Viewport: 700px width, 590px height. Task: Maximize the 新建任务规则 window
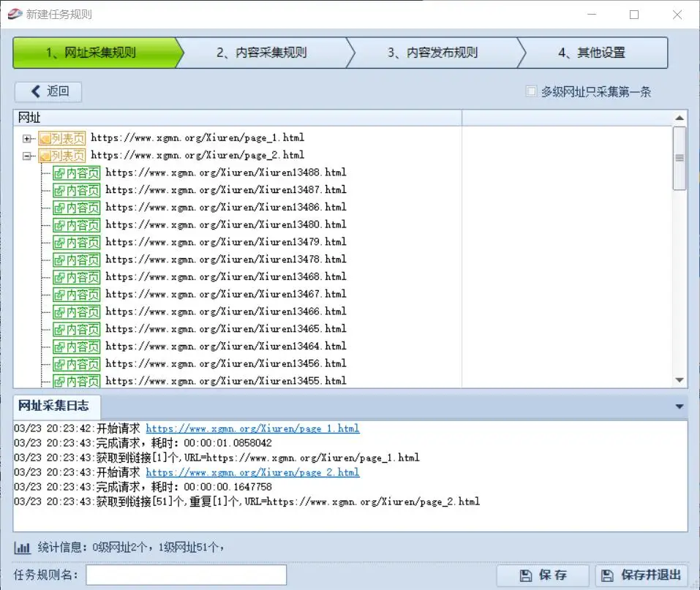tap(634, 15)
